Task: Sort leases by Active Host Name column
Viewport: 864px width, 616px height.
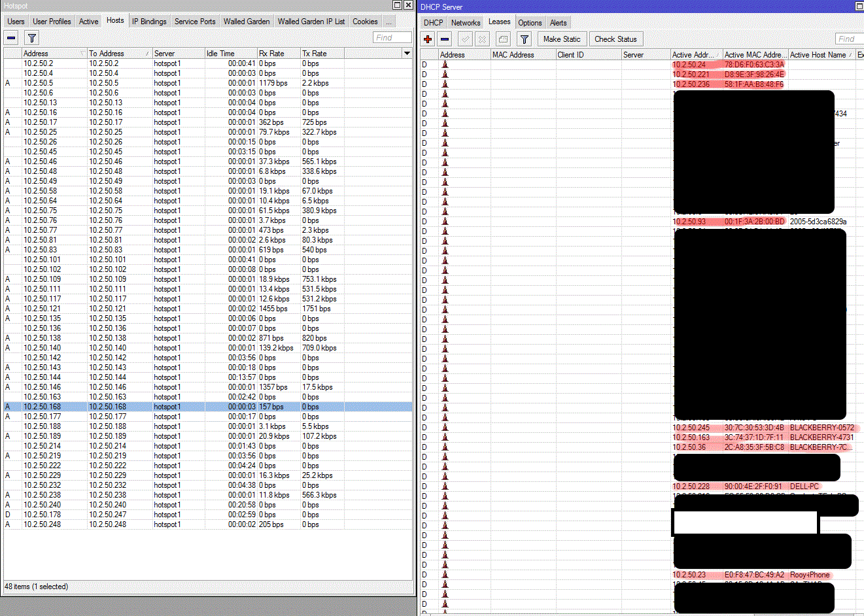Action: click(x=821, y=55)
